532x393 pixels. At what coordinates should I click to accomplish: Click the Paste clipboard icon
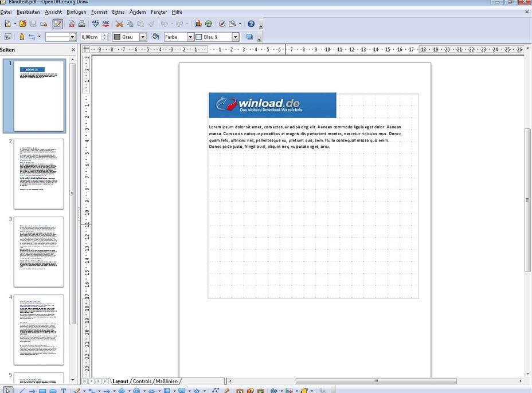(x=140, y=23)
